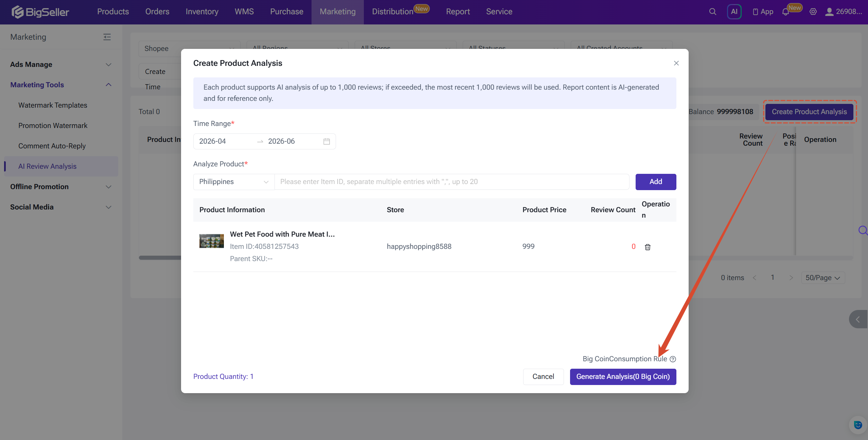
Task: Go to previous page arrow
Action: click(755, 278)
